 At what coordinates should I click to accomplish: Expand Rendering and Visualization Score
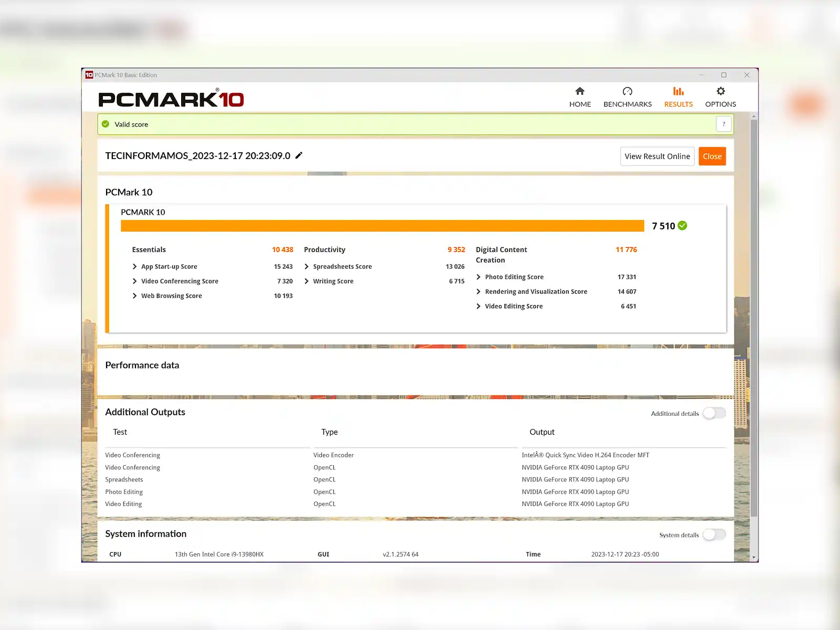click(478, 292)
